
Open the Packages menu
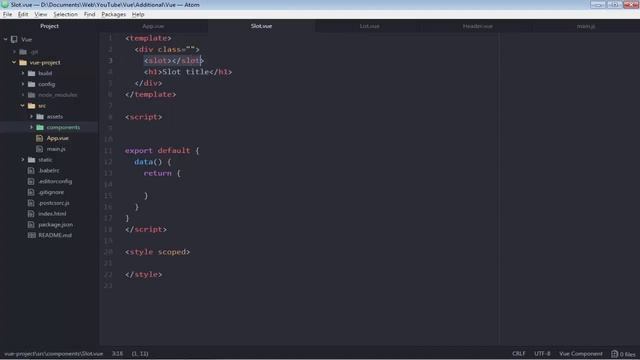(113, 14)
